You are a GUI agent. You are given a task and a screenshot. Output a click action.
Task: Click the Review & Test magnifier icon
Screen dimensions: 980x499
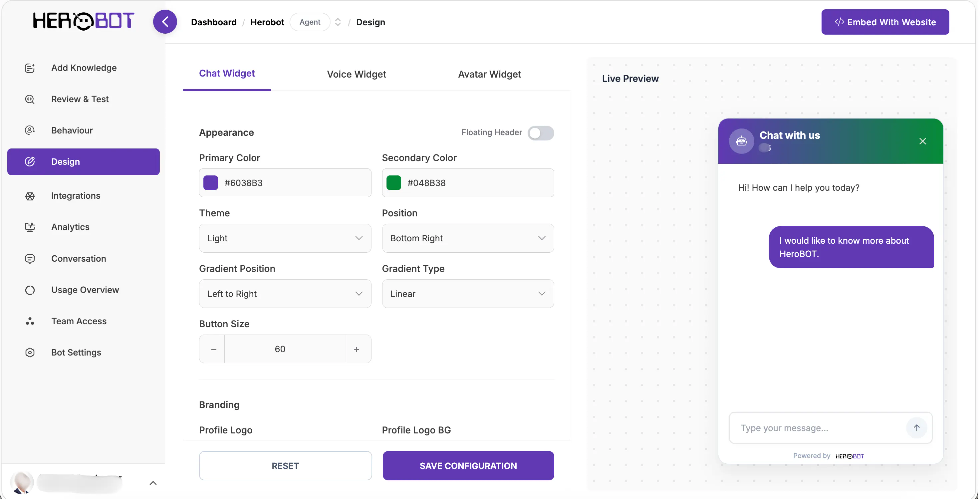click(30, 99)
